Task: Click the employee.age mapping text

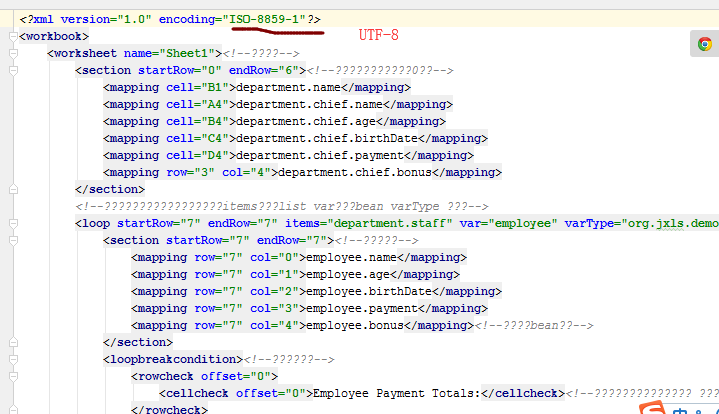Action: click(x=348, y=274)
